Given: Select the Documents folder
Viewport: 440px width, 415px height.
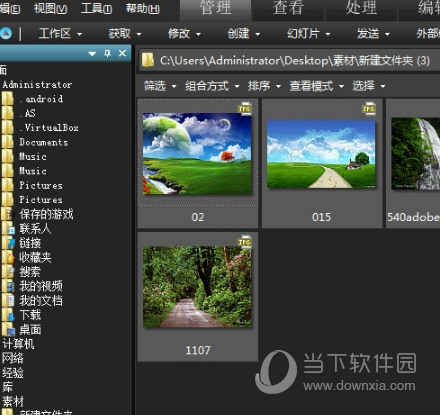Looking at the screenshot, I should point(44,142).
